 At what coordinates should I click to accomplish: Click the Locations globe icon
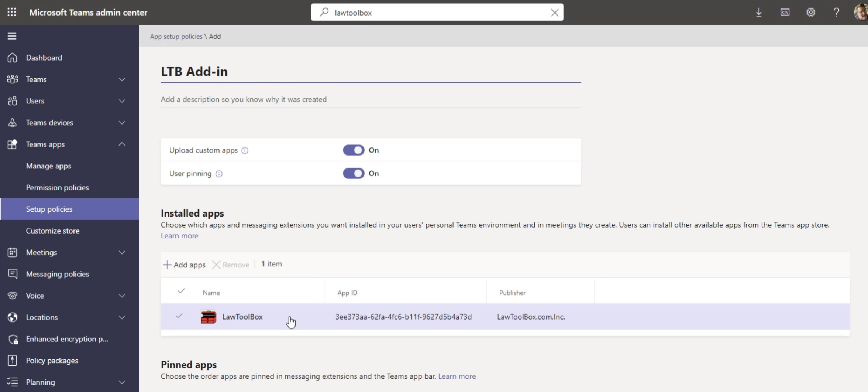[12, 317]
